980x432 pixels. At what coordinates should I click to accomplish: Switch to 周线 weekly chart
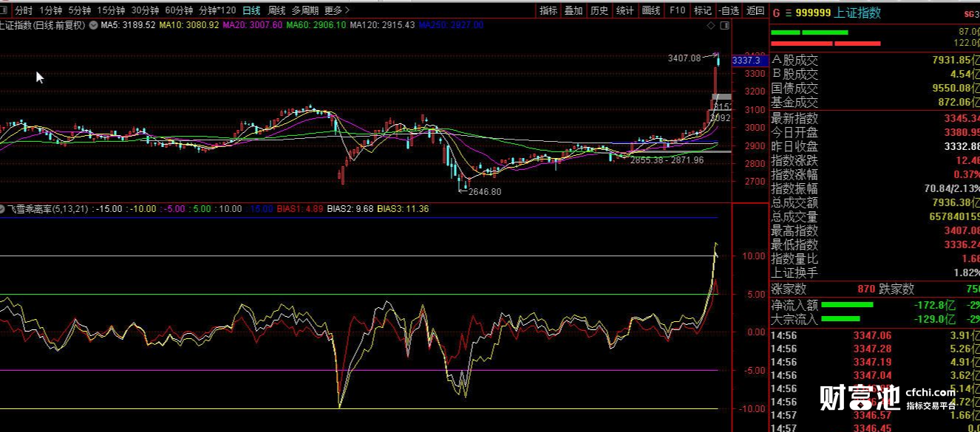pos(276,10)
